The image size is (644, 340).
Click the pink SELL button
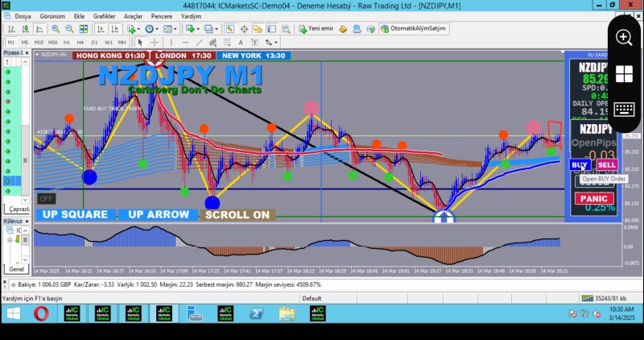(x=607, y=165)
